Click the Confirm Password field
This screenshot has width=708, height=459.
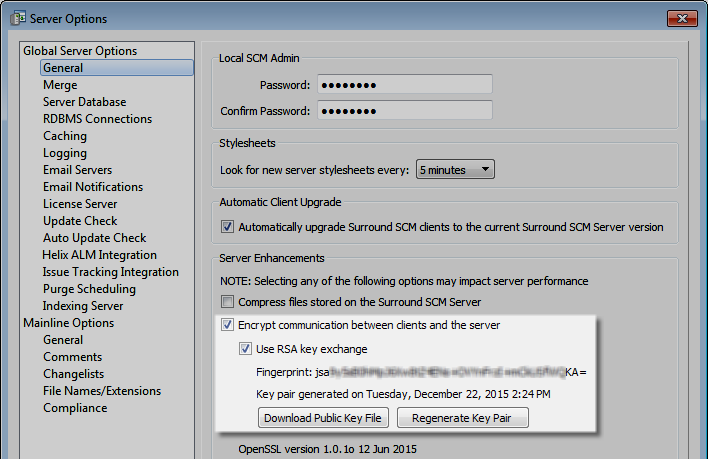click(405, 111)
